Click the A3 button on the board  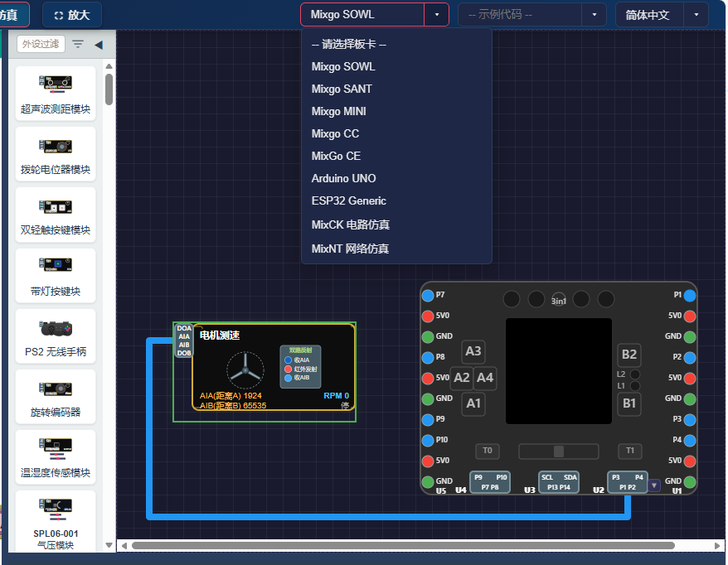pos(473,351)
